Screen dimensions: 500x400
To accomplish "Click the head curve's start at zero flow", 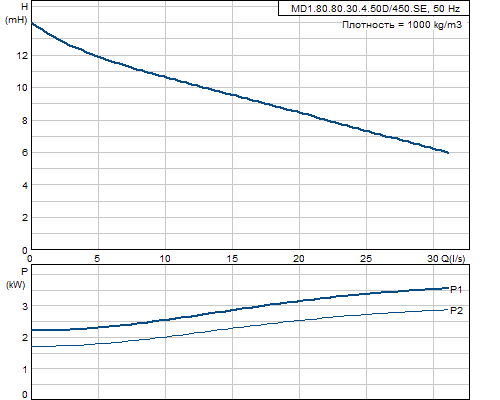I will click(32, 23).
